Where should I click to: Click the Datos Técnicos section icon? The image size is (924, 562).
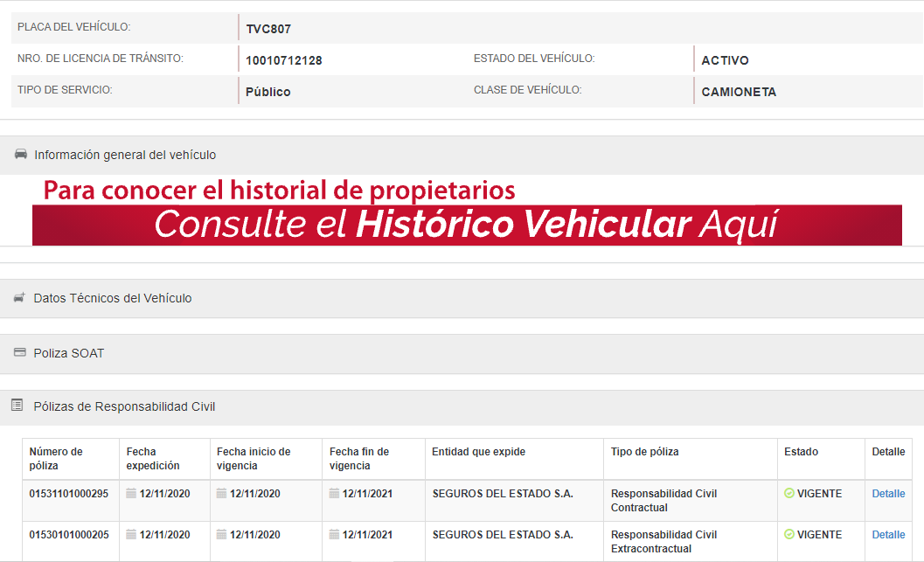click(19, 298)
